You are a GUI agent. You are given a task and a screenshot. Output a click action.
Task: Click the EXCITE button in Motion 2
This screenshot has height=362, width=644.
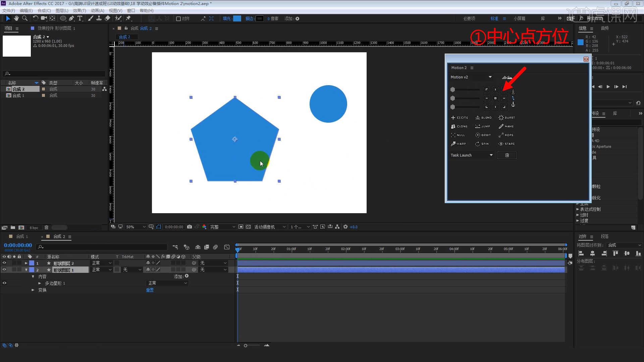[x=460, y=118]
